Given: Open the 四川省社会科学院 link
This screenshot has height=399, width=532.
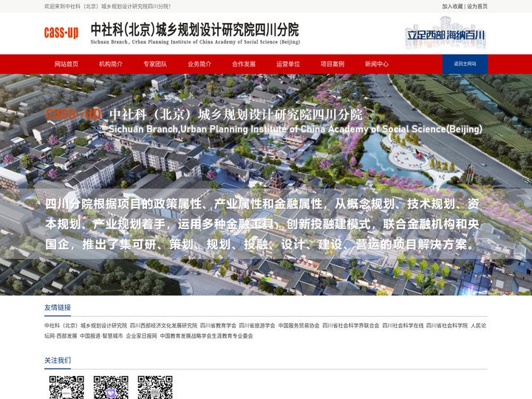Looking at the screenshot, I should tap(447, 325).
